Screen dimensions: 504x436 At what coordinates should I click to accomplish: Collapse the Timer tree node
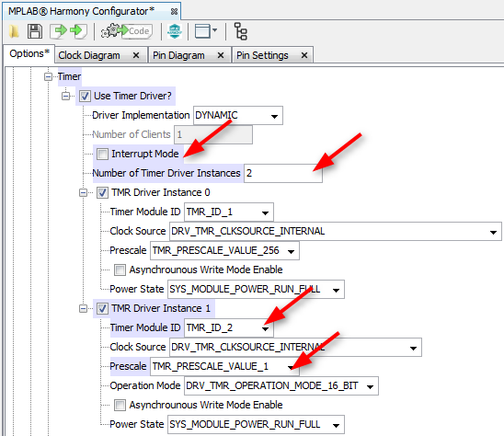point(48,77)
